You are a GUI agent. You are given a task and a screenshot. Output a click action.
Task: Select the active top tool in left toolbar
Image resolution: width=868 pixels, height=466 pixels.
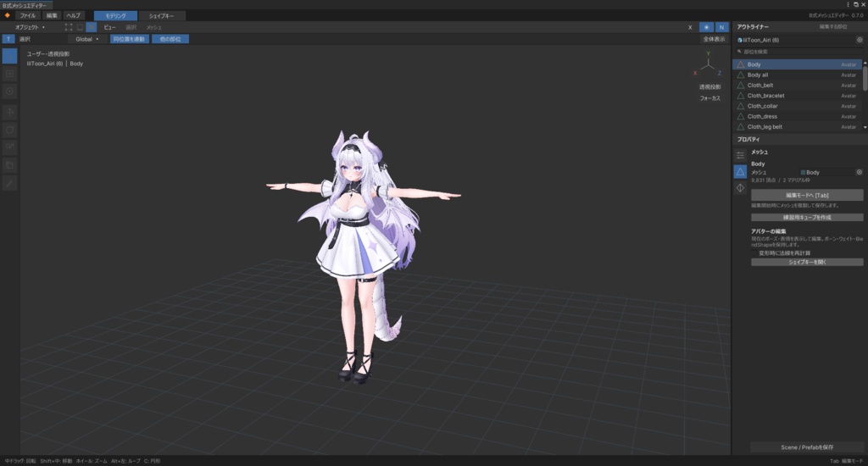pos(9,56)
